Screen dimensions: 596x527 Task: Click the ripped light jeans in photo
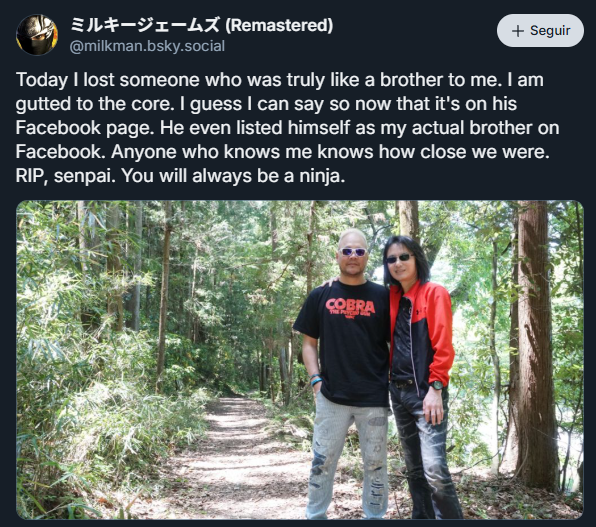[x=348, y=458]
